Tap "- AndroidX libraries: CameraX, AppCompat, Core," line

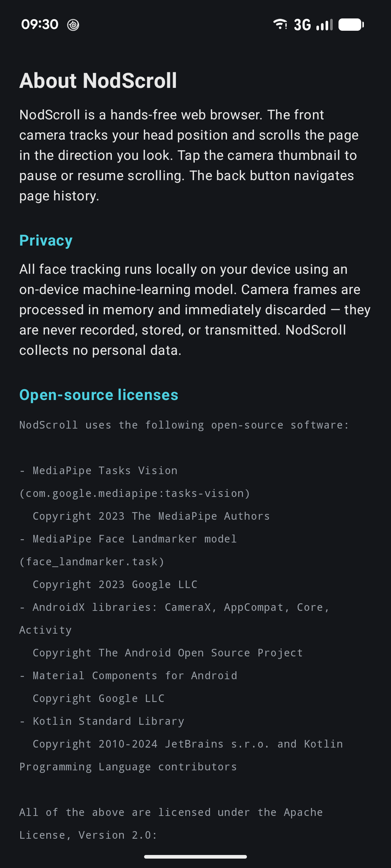[x=175, y=608]
